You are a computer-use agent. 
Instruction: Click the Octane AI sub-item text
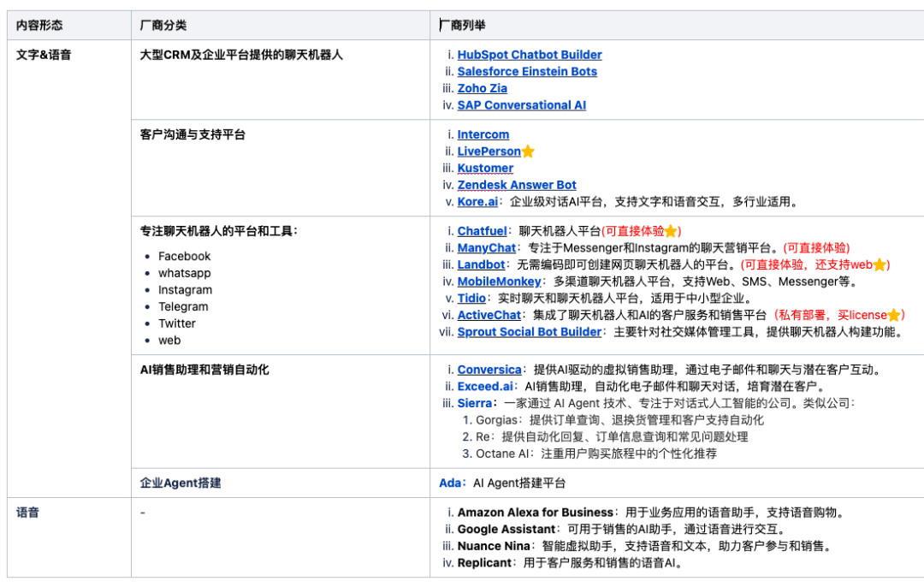click(x=596, y=454)
